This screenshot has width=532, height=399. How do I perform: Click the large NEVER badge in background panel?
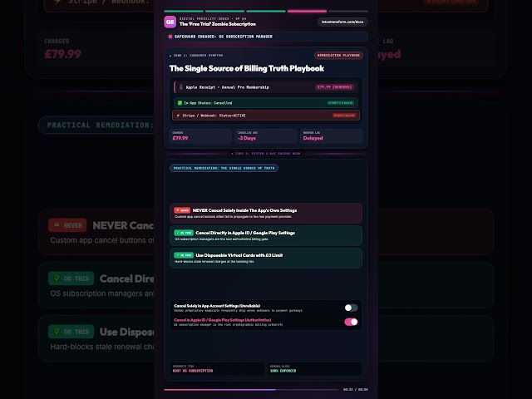click(x=67, y=225)
